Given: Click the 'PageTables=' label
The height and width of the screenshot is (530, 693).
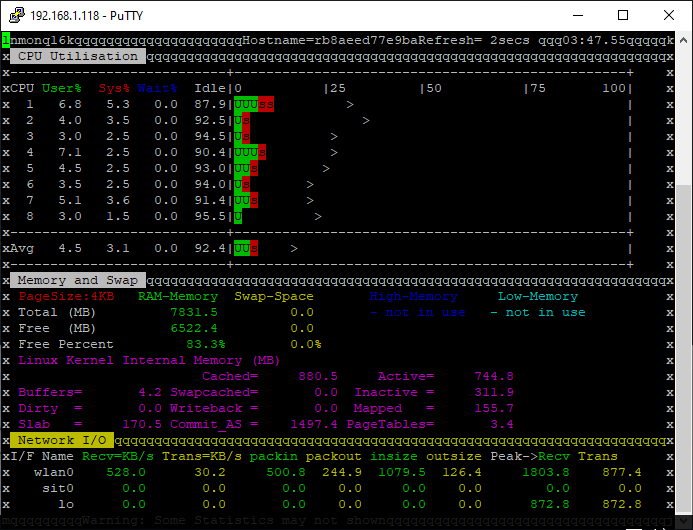Looking at the screenshot, I should [390, 424].
